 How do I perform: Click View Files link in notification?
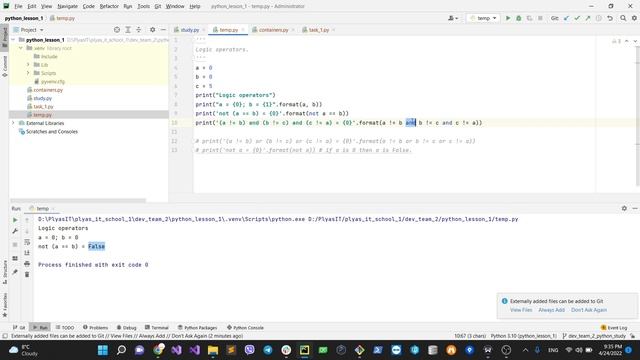pos(521,310)
